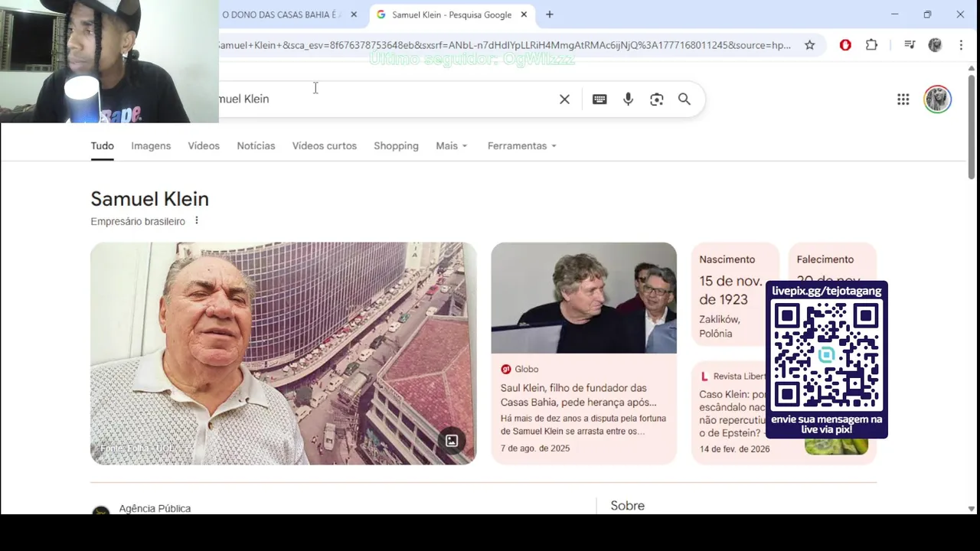The image size is (980, 551).
Task: Click the Samuel Klein knowledge panel title
Action: (149, 199)
